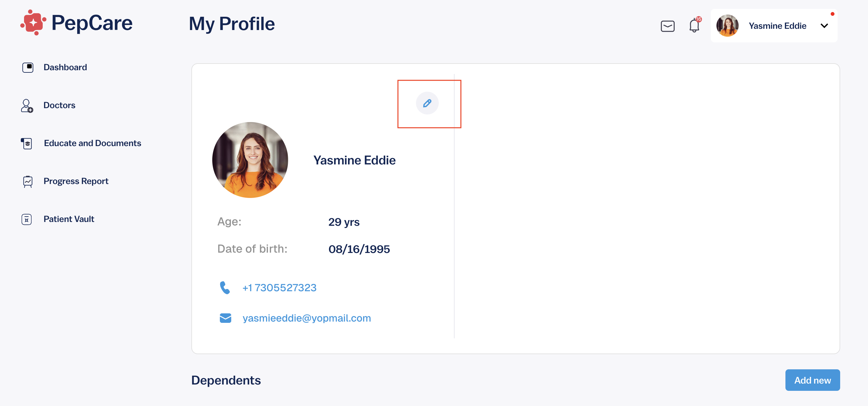Click the blue phone icon
868x406 pixels.
point(225,288)
